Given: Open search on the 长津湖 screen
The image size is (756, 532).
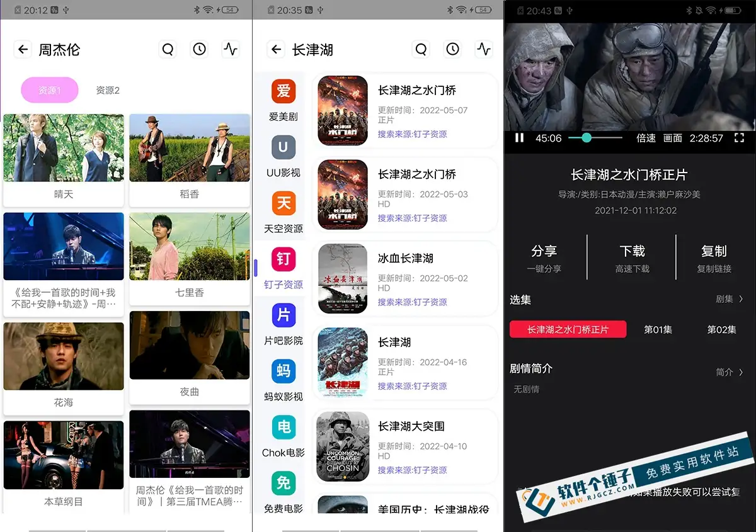Looking at the screenshot, I should point(421,49).
